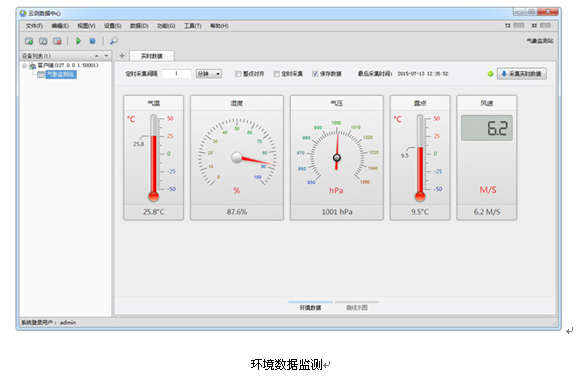Click the 气温 thermometer gauge
Viewport: 583px width, 376px height.
tap(154, 157)
